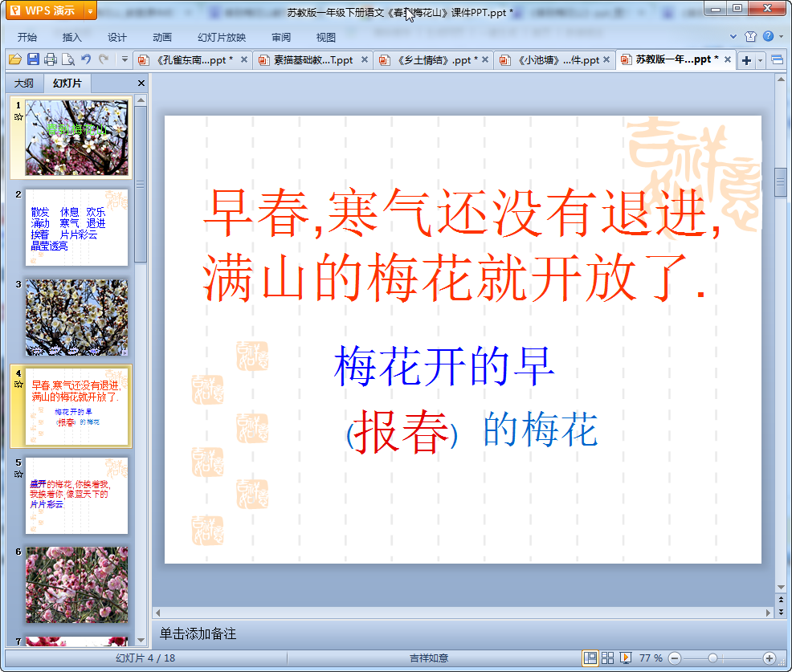Close the 《孔雀东南...ppt document tab
Screen dimensions: 792x672
tap(244, 59)
